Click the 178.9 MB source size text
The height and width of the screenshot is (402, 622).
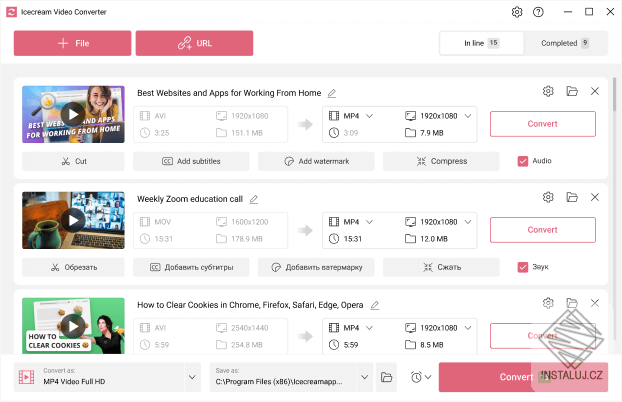point(247,239)
